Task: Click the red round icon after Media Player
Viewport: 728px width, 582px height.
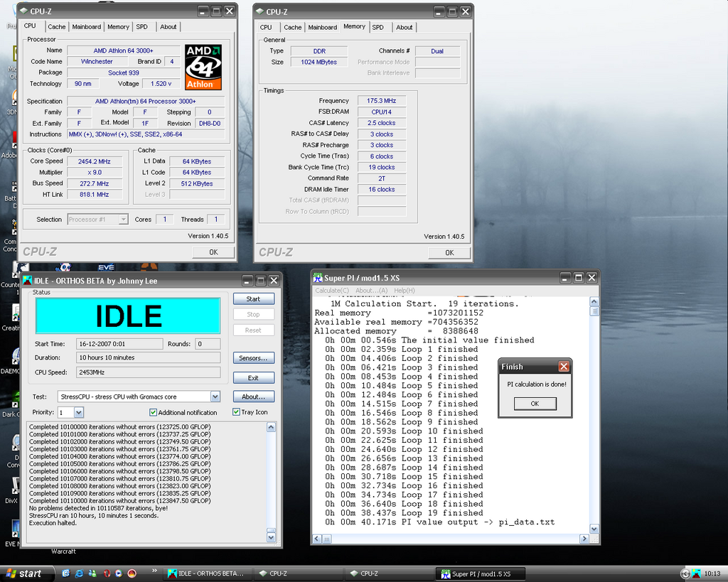Action: (132, 573)
